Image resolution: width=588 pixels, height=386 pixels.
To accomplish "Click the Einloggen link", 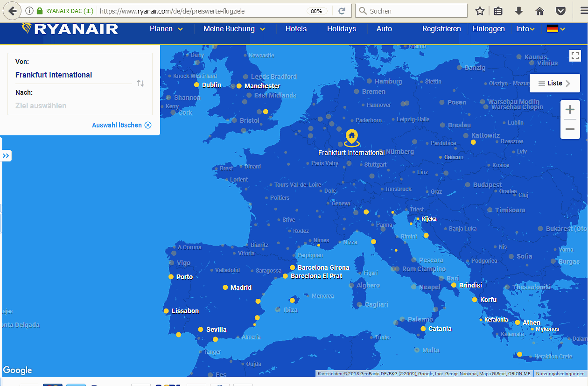I will [489, 29].
